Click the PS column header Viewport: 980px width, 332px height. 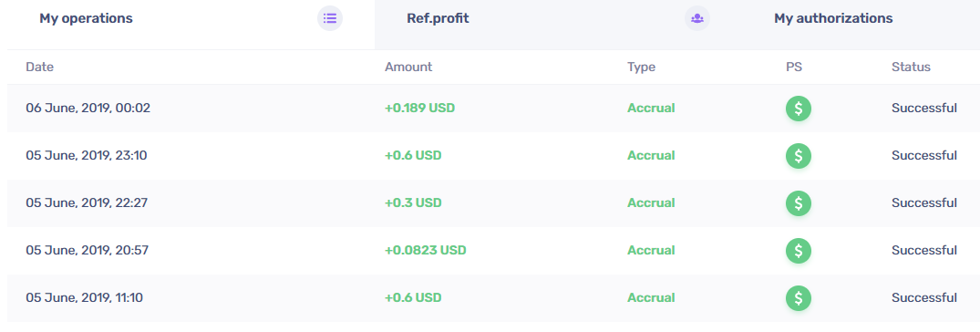coord(794,67)
